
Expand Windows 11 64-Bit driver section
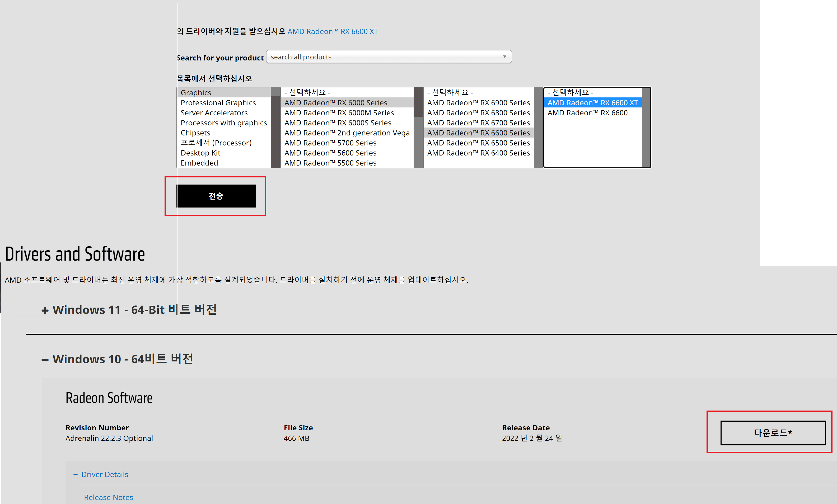pyautogui.click(x=128, y=310)
